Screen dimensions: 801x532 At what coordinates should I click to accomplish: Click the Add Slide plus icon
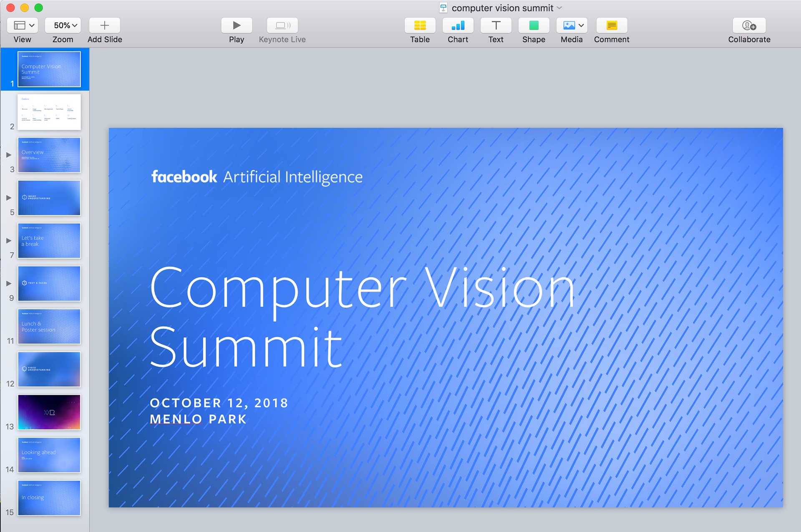click(x=105, y=25)
